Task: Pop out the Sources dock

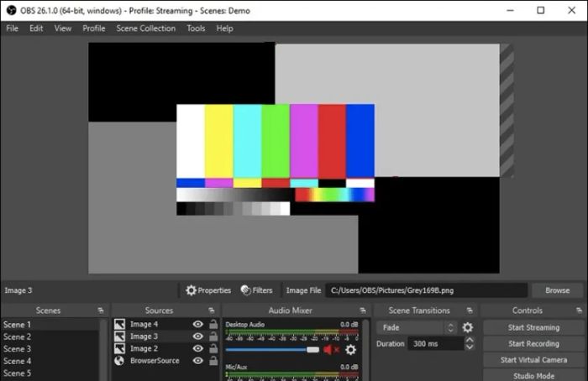Action: [x=212, y=311]
